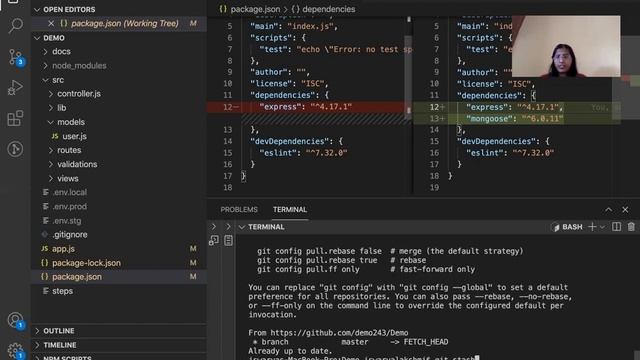This screenshot has width=640, height=360.
Task: Expand the validations folder
Action: 77,164
